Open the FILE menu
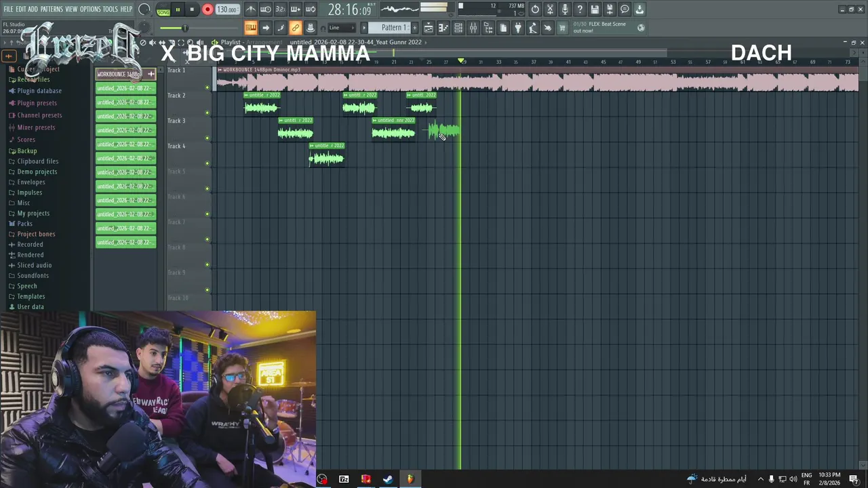Image resolution: width=868 pixels, height=488 pixels. click(x=8, y=9)
